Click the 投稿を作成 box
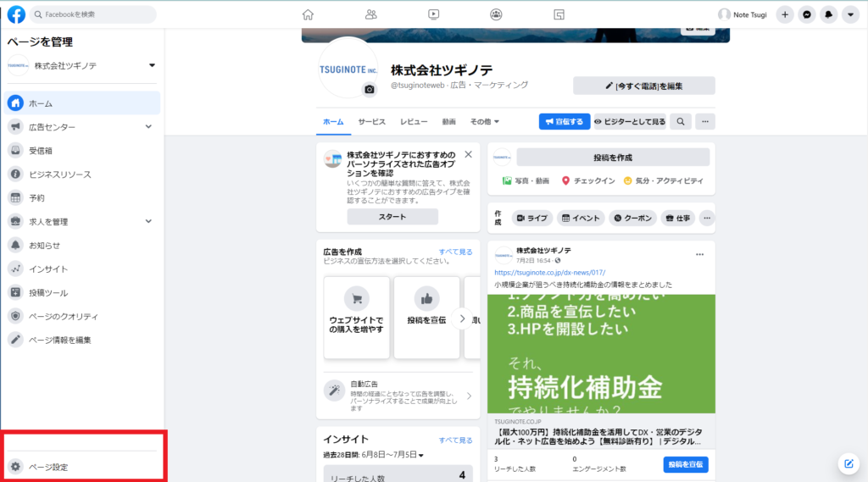 [x=613, y=158]
